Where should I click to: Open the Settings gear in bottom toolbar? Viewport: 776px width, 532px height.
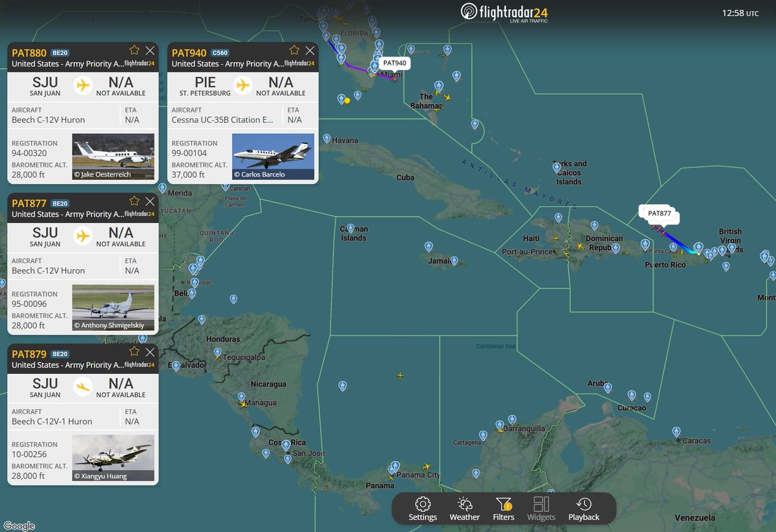(422, 509)
